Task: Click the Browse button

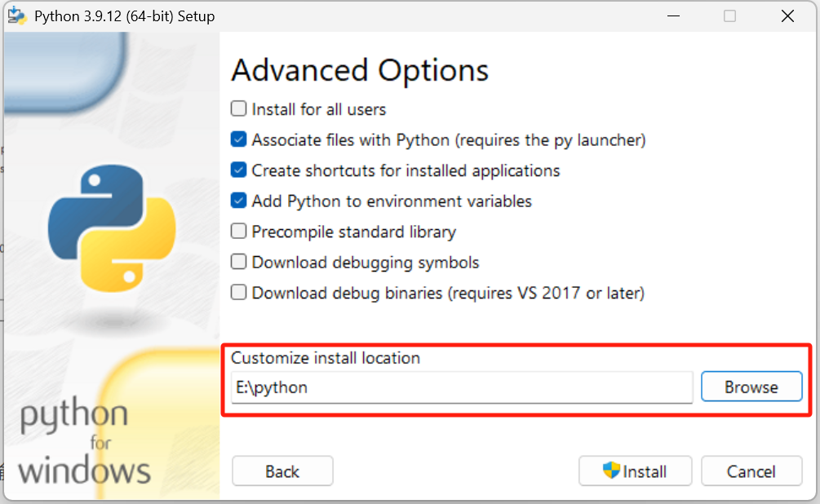Action: coord(751,387)
